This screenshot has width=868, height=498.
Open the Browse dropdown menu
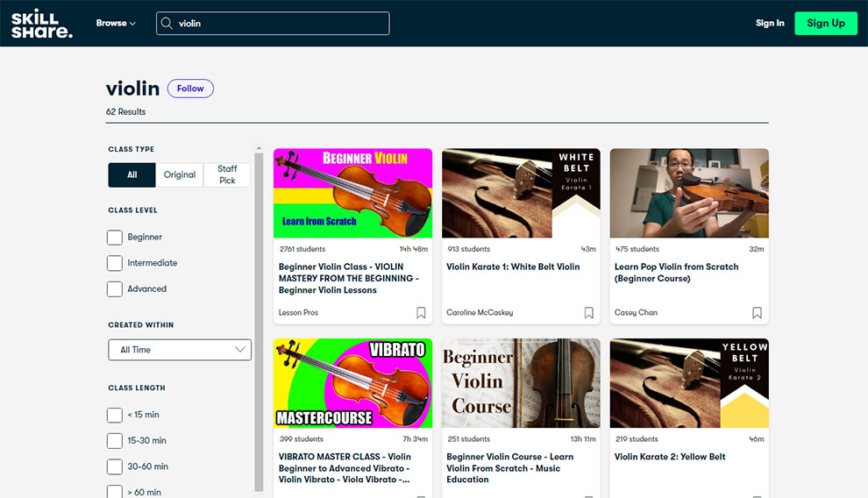[116, 24]
